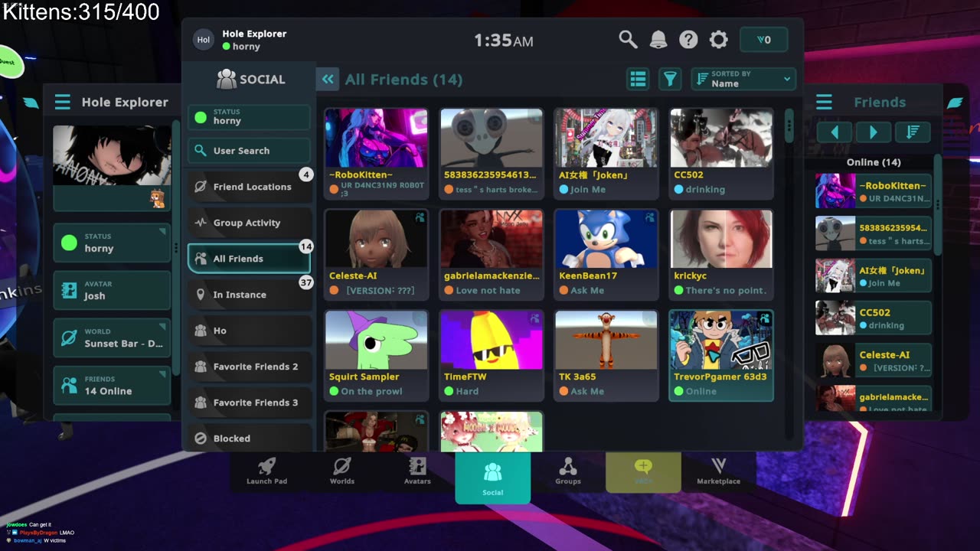
Task: Click the User Search field
Action: pos(249,151)
